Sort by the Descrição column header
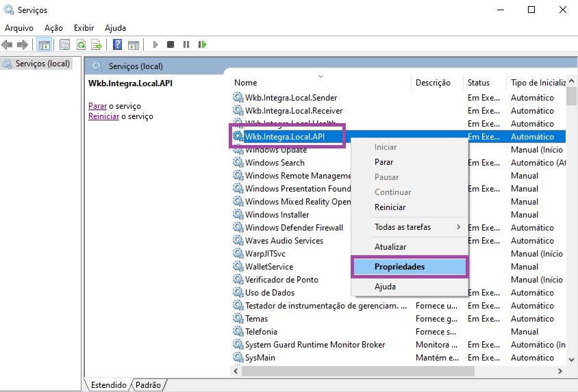 (x=437, y=83)
